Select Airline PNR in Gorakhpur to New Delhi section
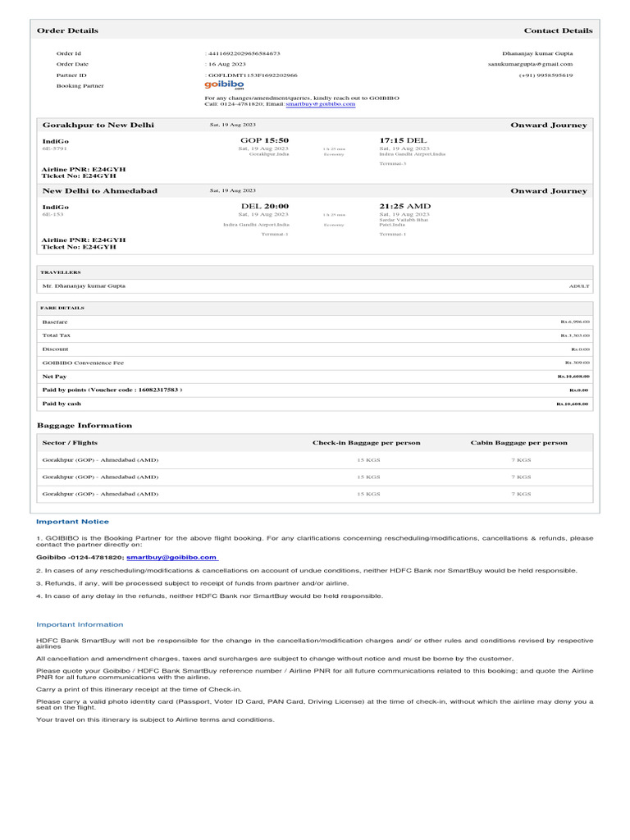Viewport: 630px width, 840px height. click(x=84, y=169)
